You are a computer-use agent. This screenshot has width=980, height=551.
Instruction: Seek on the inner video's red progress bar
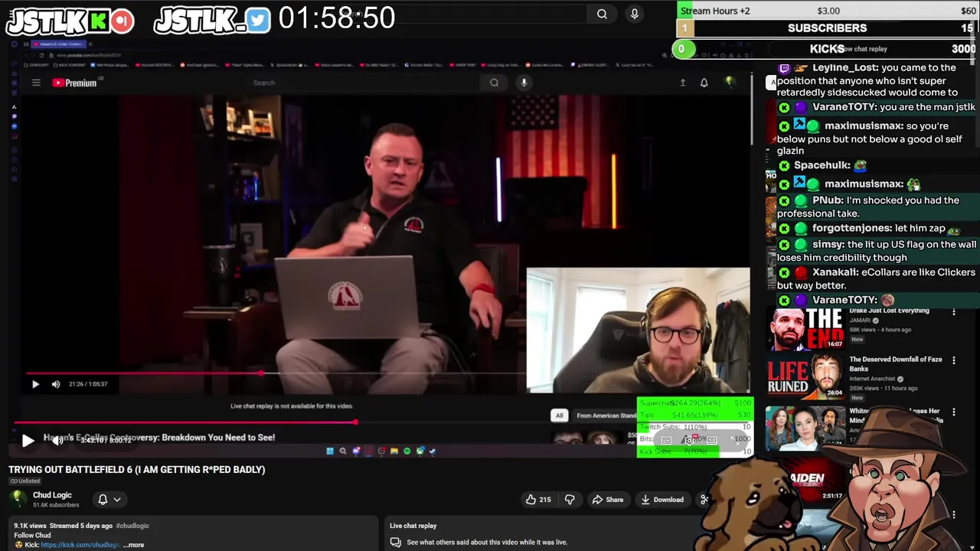(144, 373)
